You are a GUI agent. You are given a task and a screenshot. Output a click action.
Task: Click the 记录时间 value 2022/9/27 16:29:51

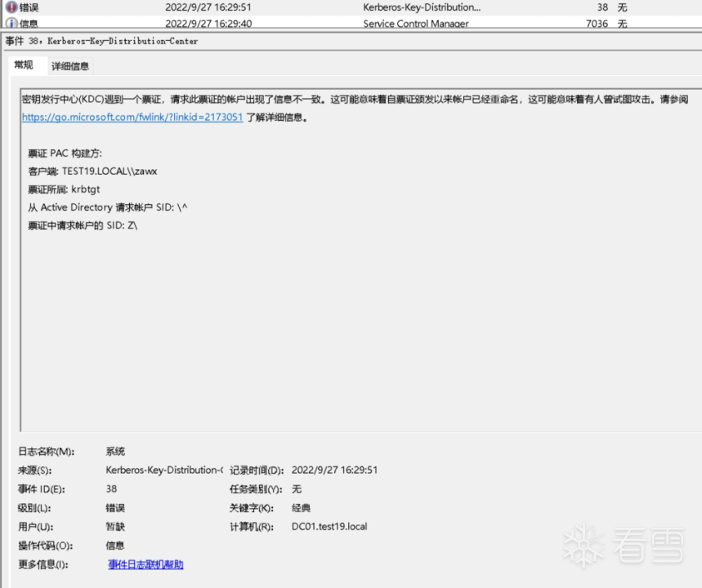point(334,470)
